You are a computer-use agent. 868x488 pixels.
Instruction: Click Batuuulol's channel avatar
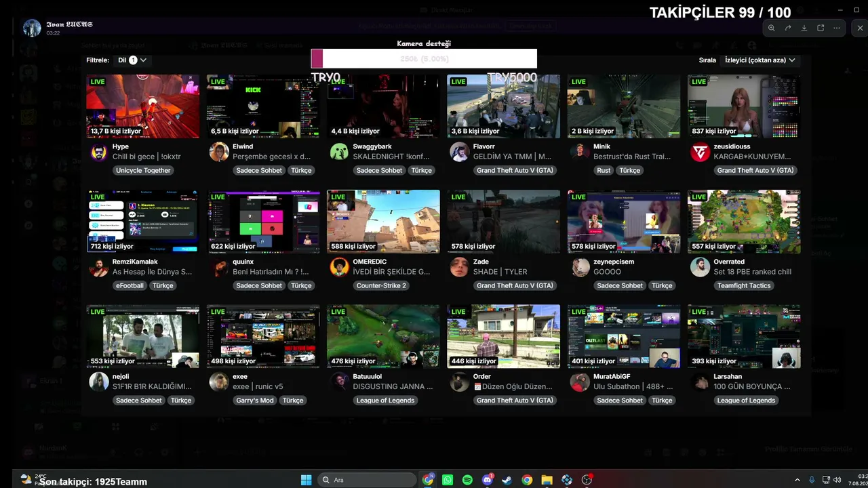[x=339, y=382]
